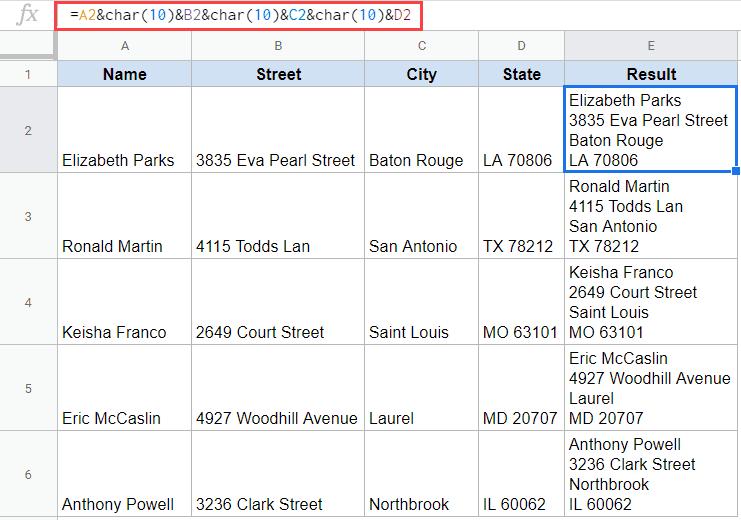This screenshot has width=741, height=520.
Task: Click the Name header cell
Action: (124, 74)
